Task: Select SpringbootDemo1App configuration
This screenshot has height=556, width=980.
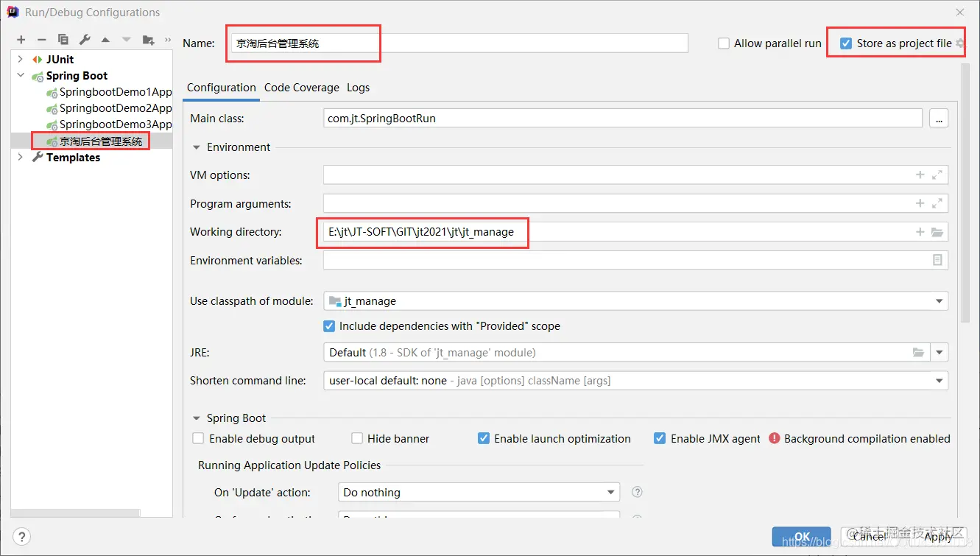Action: (108, 92)
